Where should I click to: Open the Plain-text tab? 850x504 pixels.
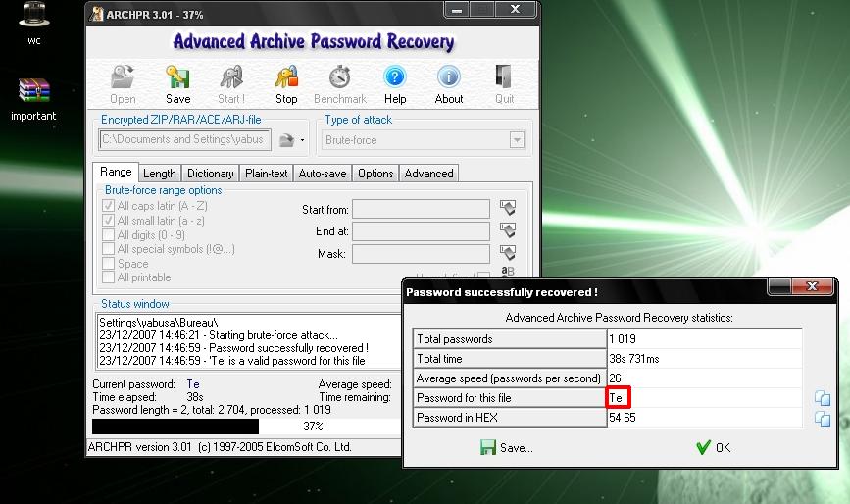click(266, 174)
